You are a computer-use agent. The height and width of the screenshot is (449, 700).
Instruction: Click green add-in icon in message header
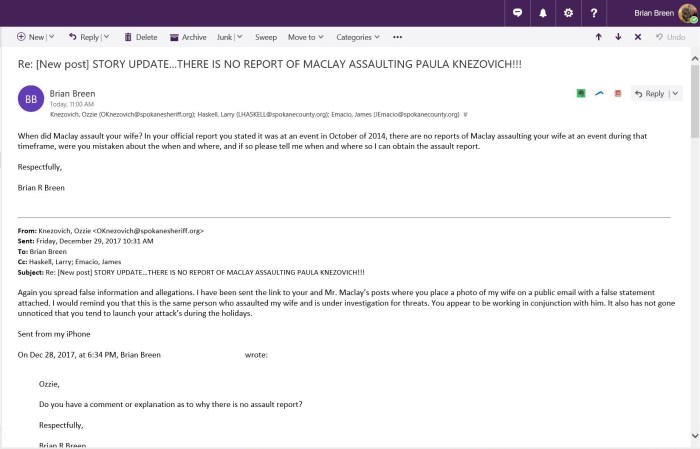click(x=581, y=93)
